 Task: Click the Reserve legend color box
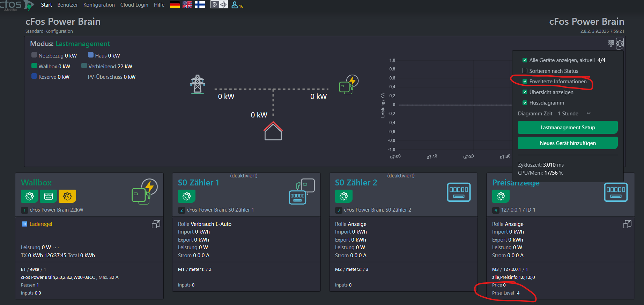[34, 76]
